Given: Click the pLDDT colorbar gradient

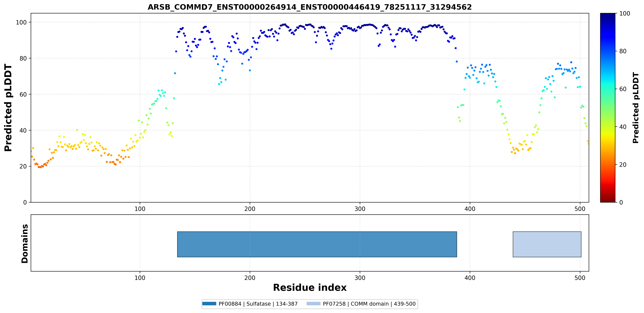Looking at the screenshot, I should [608, 108].
